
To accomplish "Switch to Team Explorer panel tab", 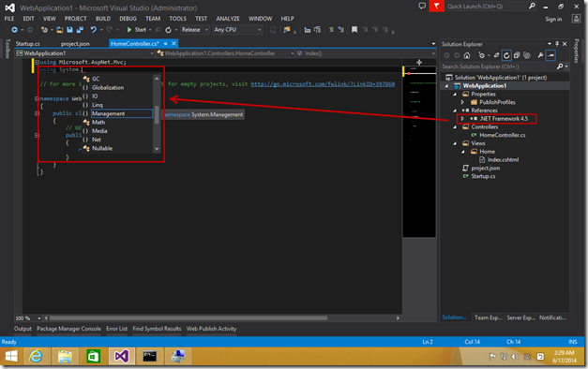I will tap(488, 317).
